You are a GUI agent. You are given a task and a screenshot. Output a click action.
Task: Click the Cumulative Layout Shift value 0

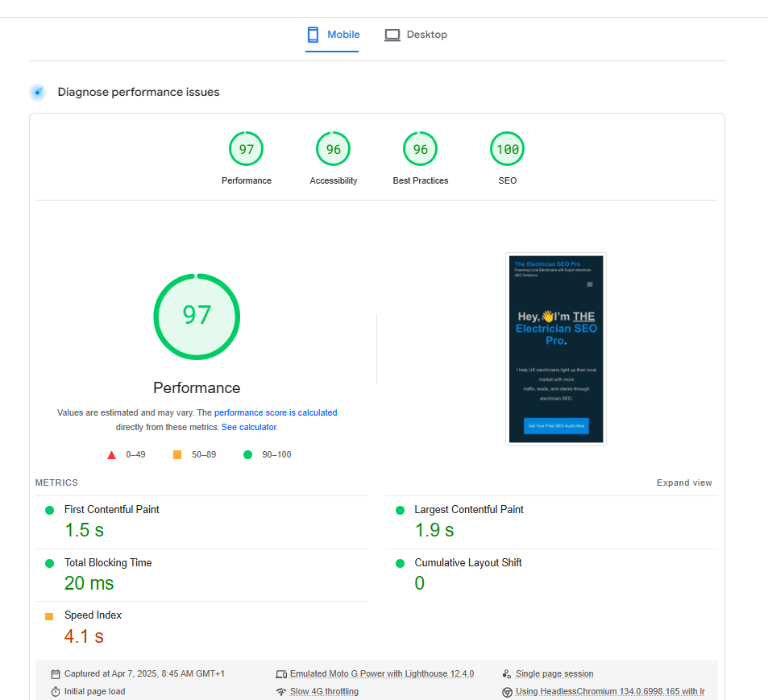420,583
